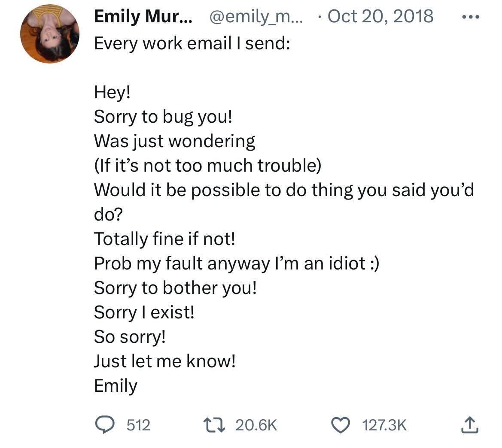Click the "Every work email I send:" line
The height and width of the screenshot is (448, 502).
click(x=192, y=43)
